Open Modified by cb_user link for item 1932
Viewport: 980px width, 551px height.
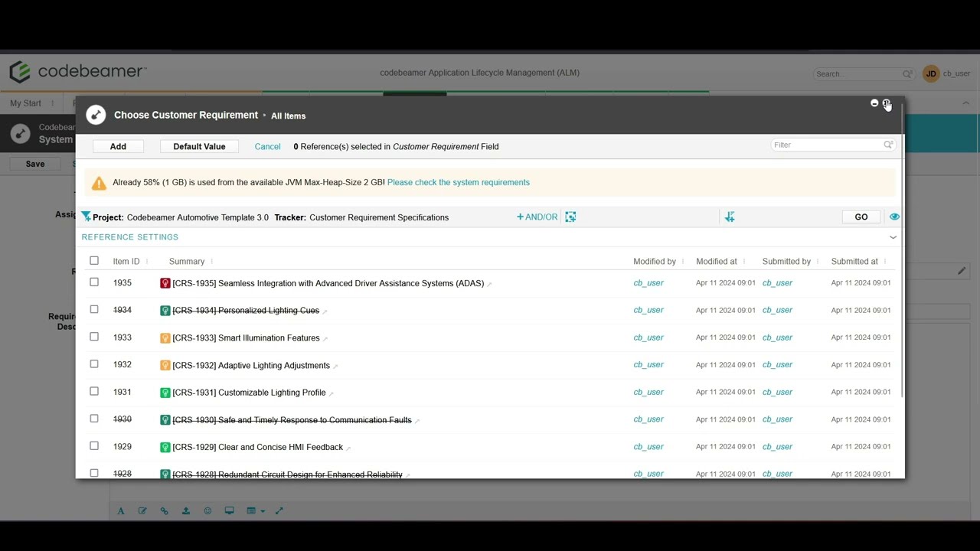pos(648,364)
